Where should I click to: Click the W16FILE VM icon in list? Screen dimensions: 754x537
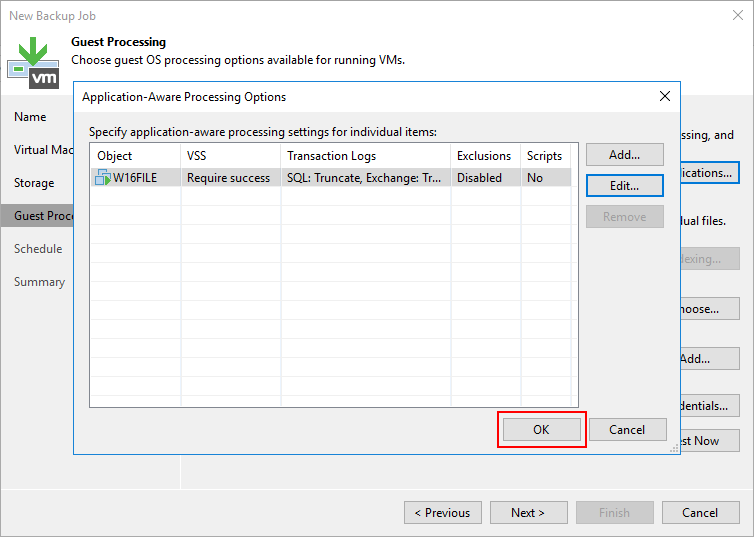coord(103,178)
